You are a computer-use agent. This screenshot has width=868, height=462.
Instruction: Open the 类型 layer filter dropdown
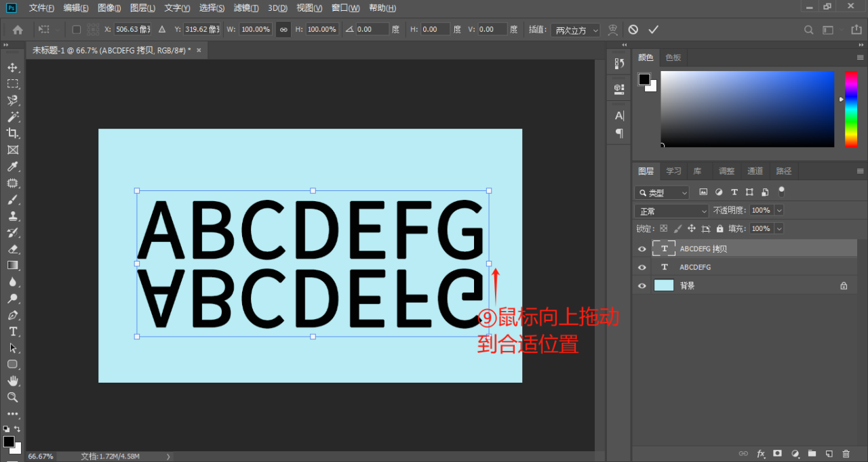662,192
